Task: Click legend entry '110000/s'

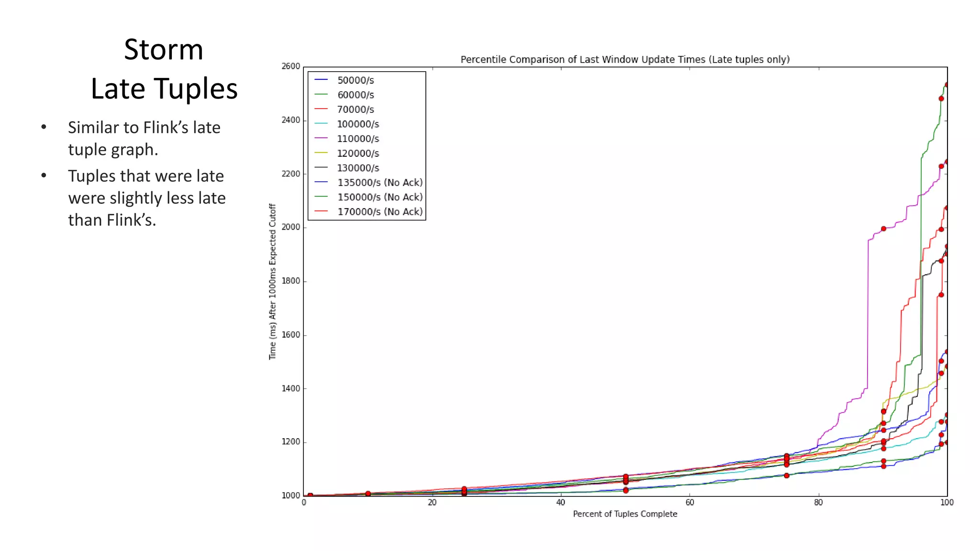Action: tap(358, 139)
